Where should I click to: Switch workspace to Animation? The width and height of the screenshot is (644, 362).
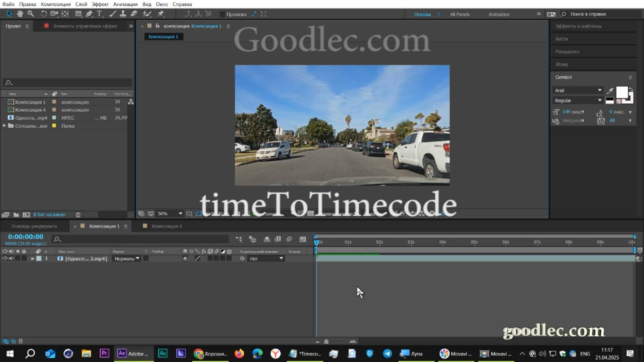498,14
